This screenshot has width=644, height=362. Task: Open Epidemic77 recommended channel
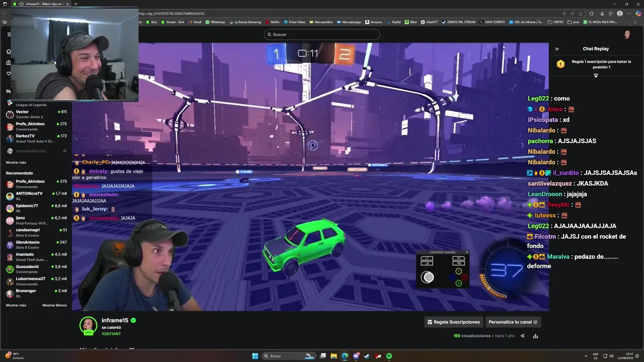click(36, 208)
